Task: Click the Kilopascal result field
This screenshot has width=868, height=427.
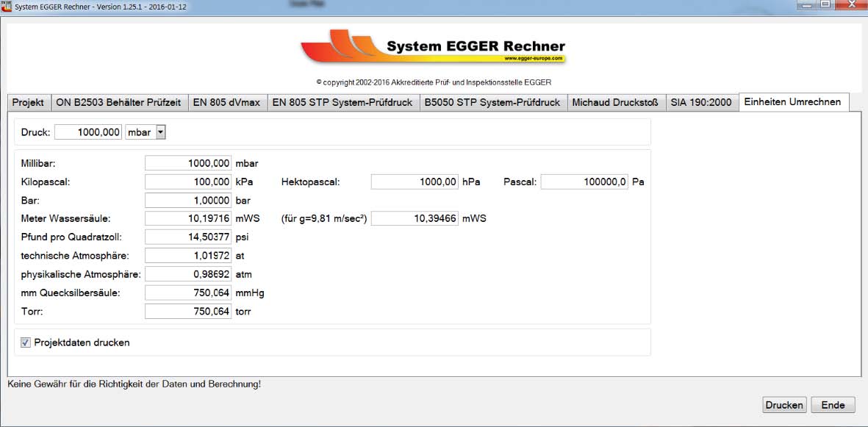Action: [x=188, y=182]
